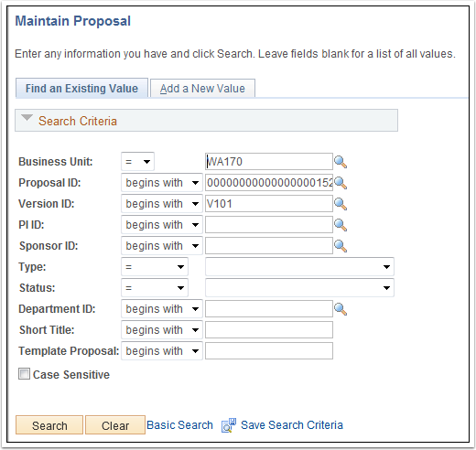The width and height of the screenshot is (476, 450).
Task: Click the Business Unit input field
Action: point(269,162)
